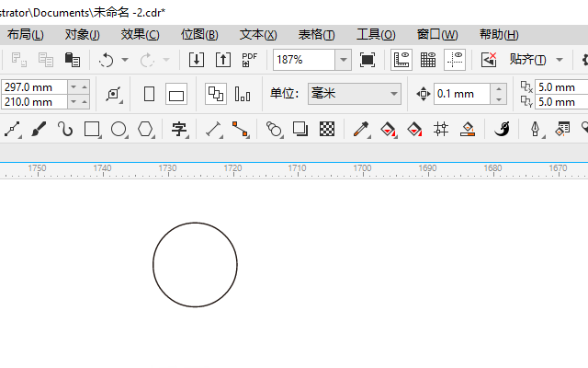Toggle the show rulers button
Viewport: 588px width, 368px height.
pyautogui.click(x=401, y=60)
